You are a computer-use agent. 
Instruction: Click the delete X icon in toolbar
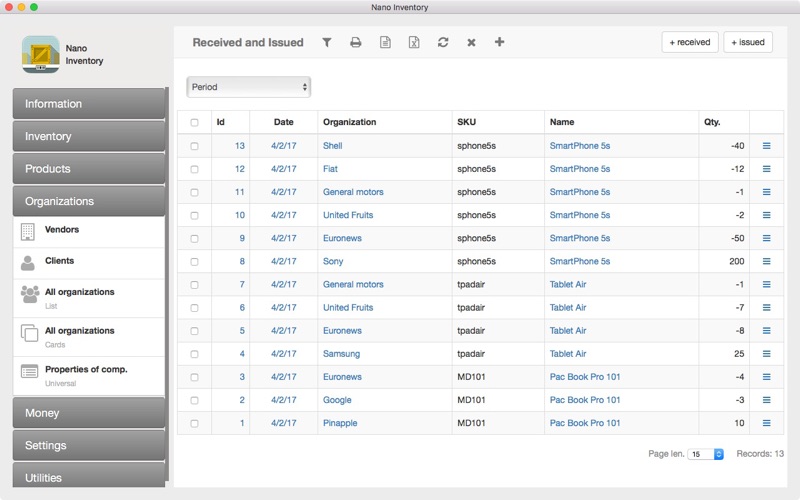click(x=471, y=42)
